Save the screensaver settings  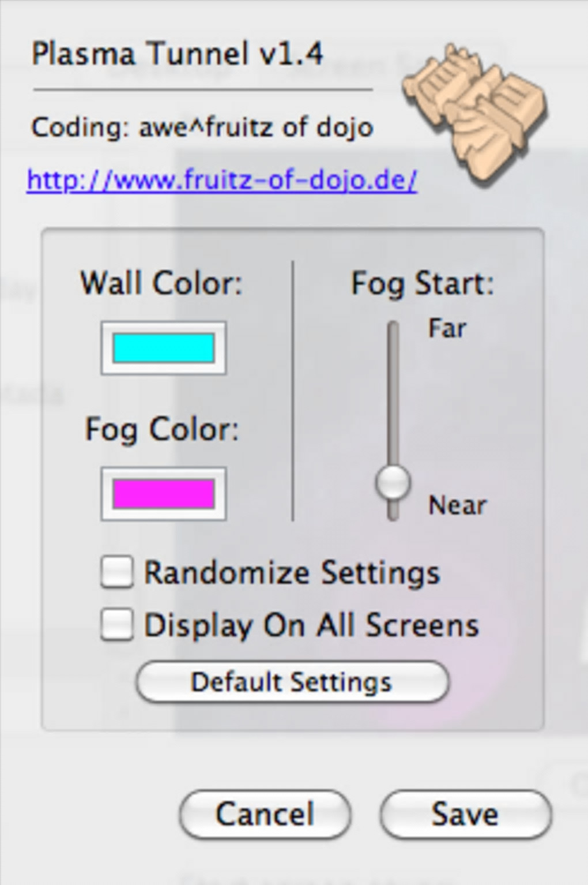[465, 814]
